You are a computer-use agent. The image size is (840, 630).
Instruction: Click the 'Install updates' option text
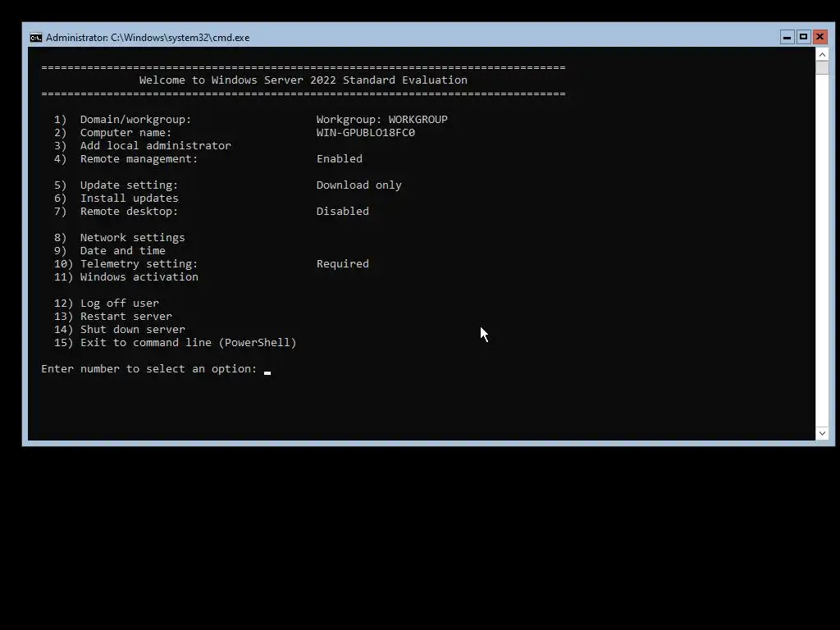129,199
